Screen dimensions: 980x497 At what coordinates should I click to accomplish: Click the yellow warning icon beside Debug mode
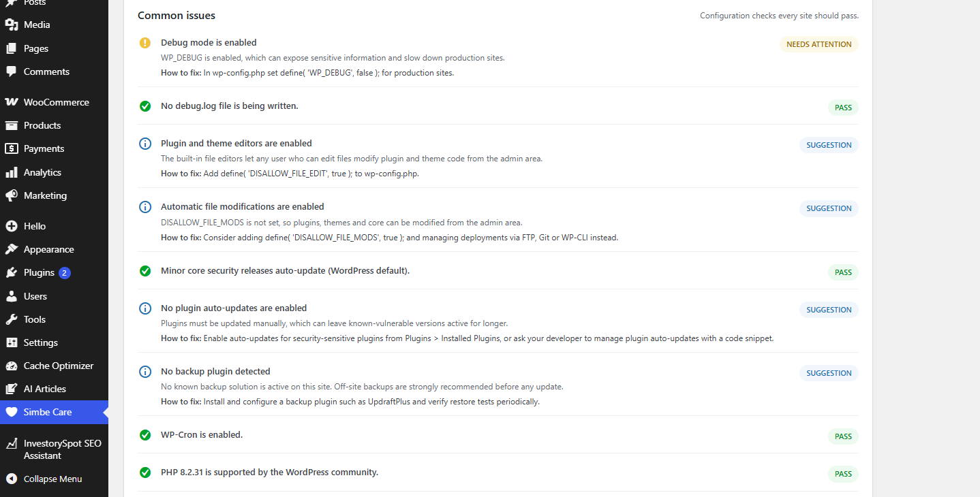tap(145, 43)
